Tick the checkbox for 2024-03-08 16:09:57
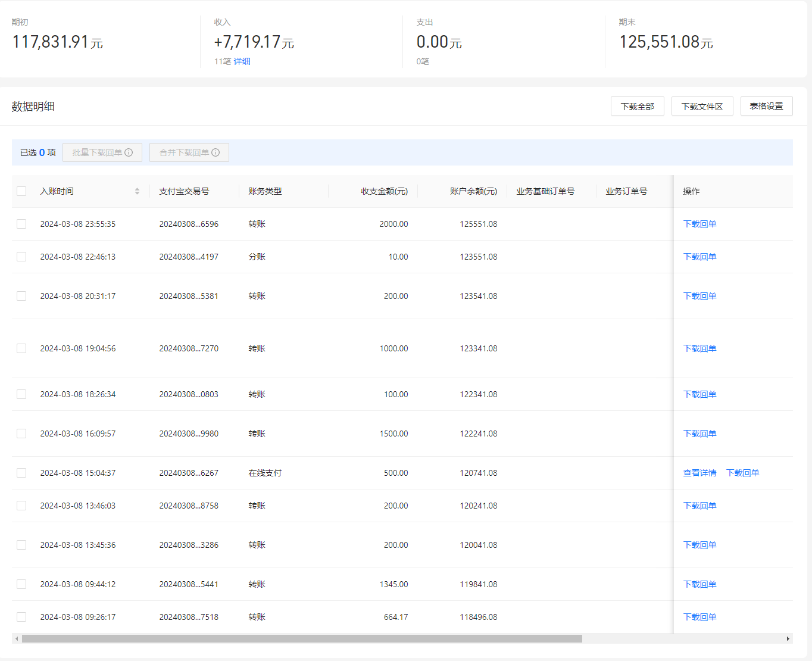 21,434
